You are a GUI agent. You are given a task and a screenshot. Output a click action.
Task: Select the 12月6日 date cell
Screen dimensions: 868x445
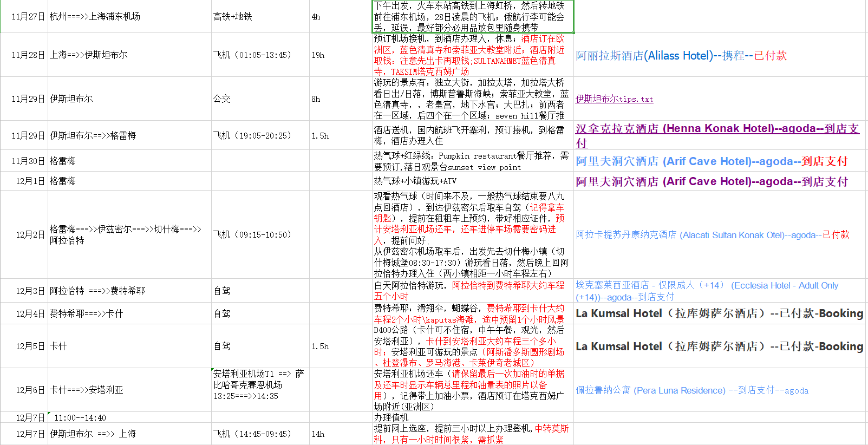tap(24, 390)
